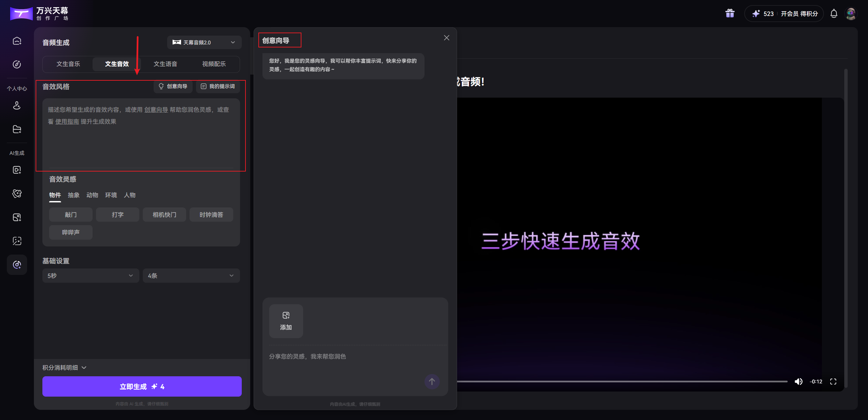The height and width of the screenshot is (420, 868).
Task: Open the 使用指南 usage guide link
Action: (x=67, y=121)
